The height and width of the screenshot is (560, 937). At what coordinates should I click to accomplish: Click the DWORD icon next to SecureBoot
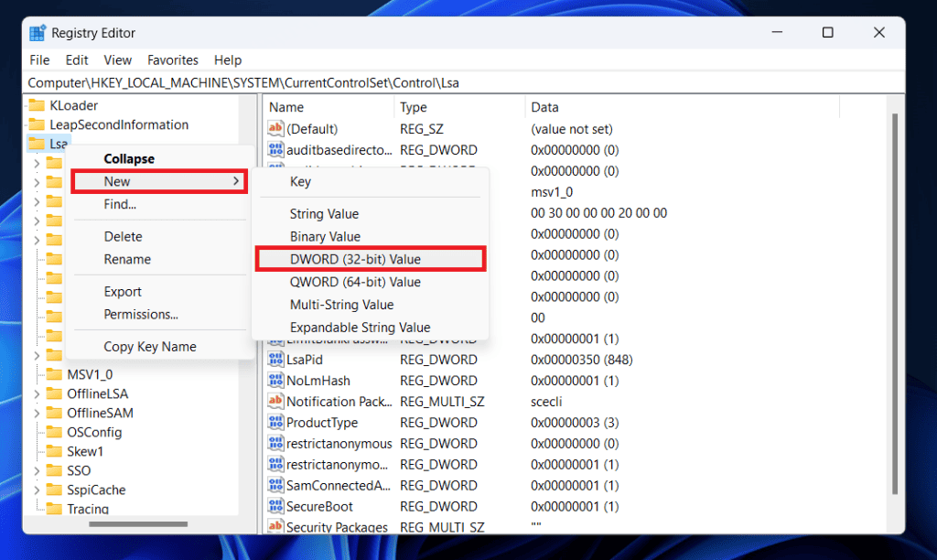click(275, 506)
